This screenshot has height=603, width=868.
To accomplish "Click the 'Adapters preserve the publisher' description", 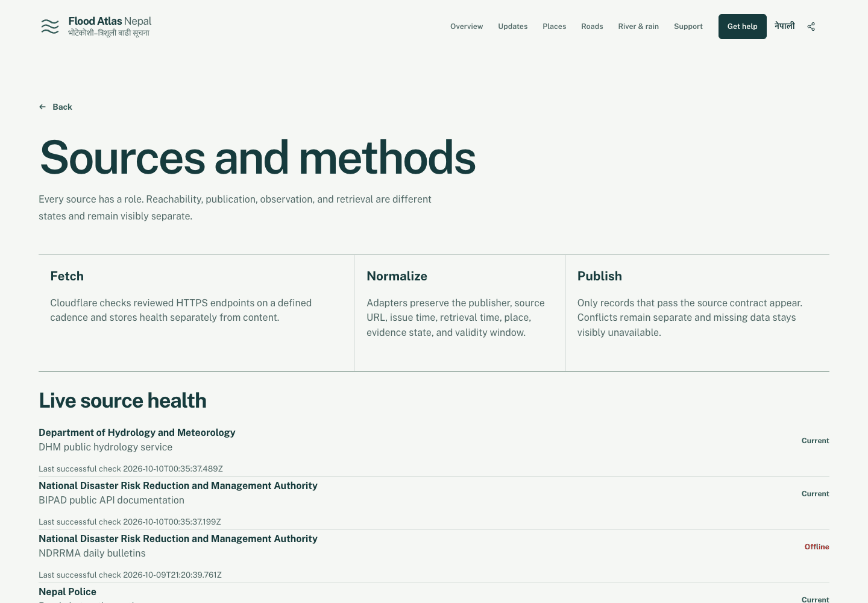I will pyautogui.click(x=456, y=318).
